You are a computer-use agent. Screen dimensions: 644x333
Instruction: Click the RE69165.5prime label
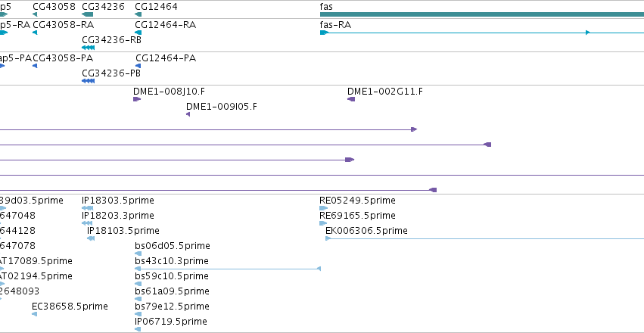357,216
